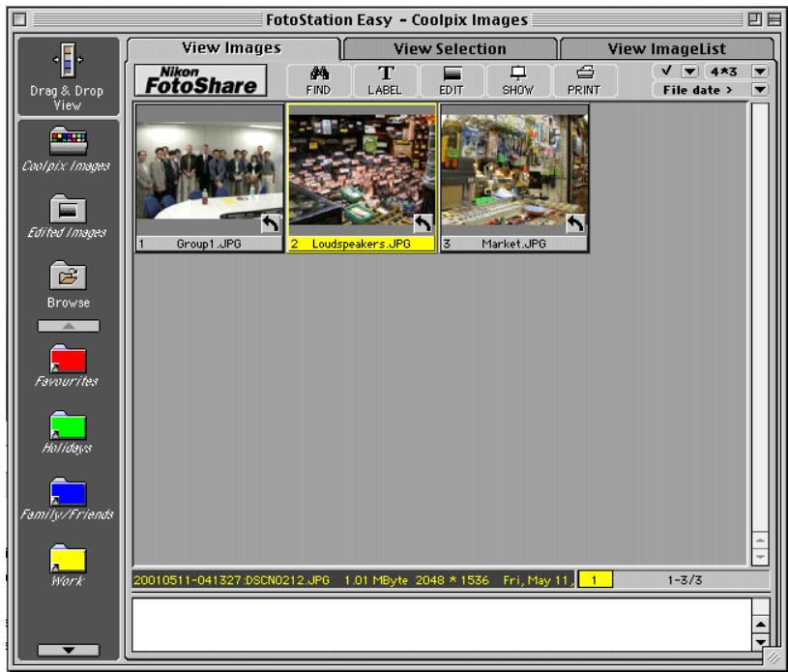
Task: Click the Browse folder icon
Action: (68, 276)
